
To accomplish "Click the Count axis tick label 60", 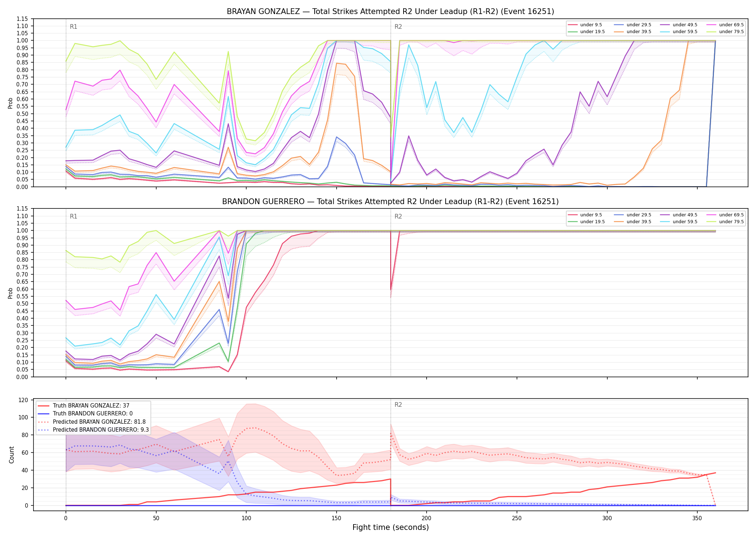I will click(25, 453).
